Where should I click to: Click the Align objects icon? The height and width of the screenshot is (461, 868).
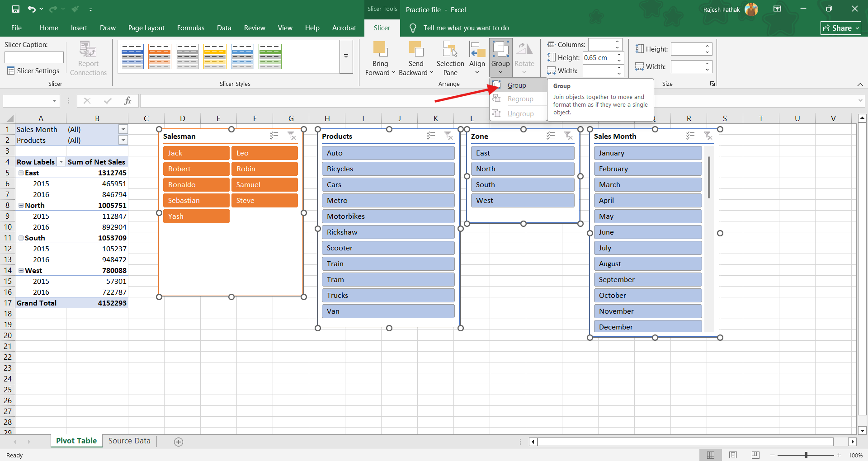pos(477,49)
